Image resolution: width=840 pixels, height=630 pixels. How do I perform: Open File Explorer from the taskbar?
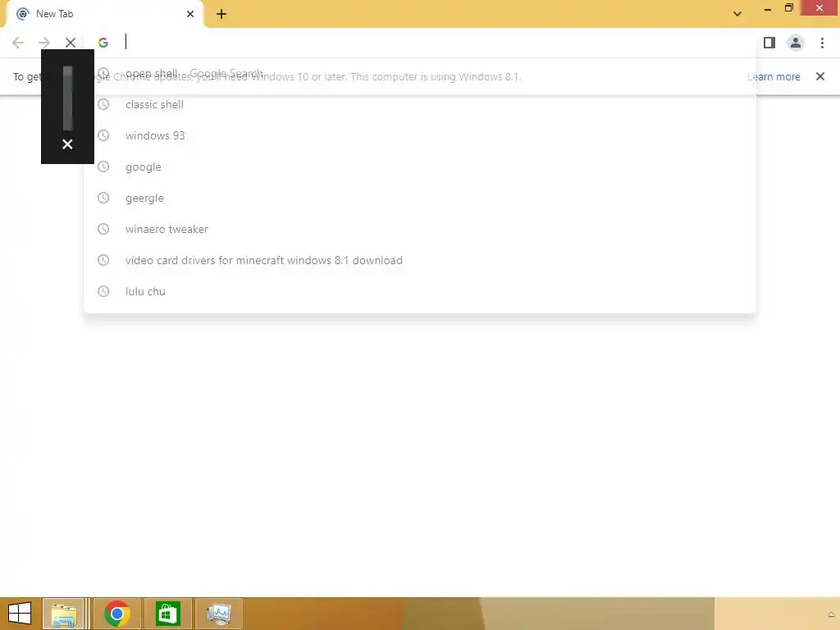click(x=64, y=614)
